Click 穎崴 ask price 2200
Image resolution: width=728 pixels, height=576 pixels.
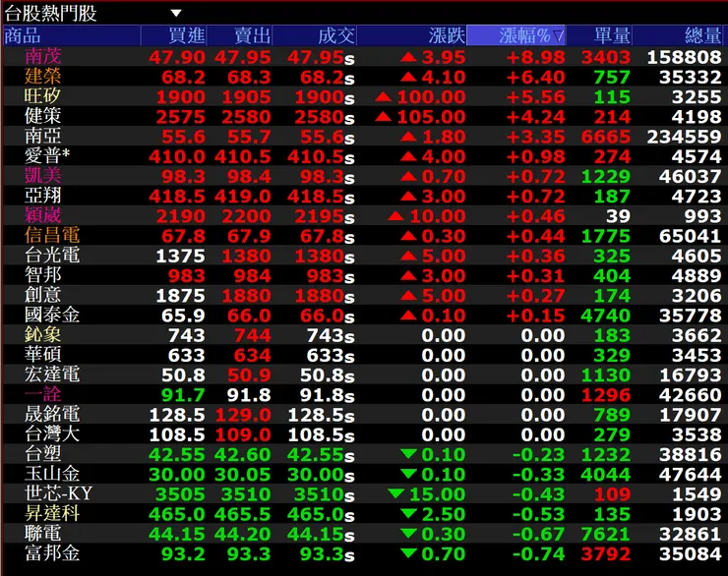(247, 216)
